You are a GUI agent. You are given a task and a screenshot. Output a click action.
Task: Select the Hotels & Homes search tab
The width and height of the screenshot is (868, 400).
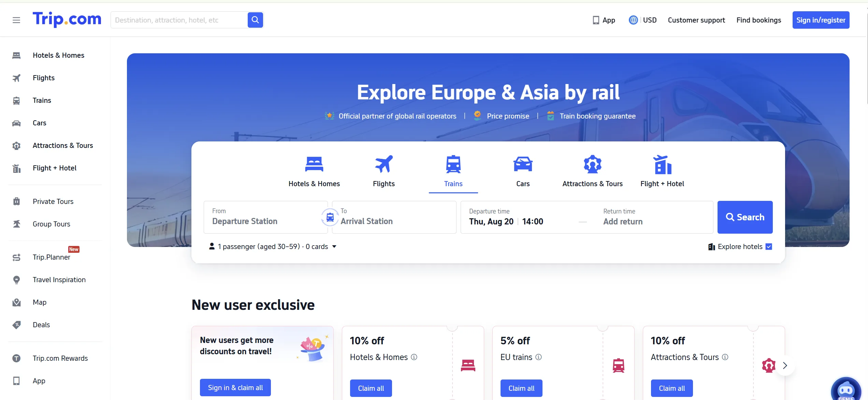314,171
